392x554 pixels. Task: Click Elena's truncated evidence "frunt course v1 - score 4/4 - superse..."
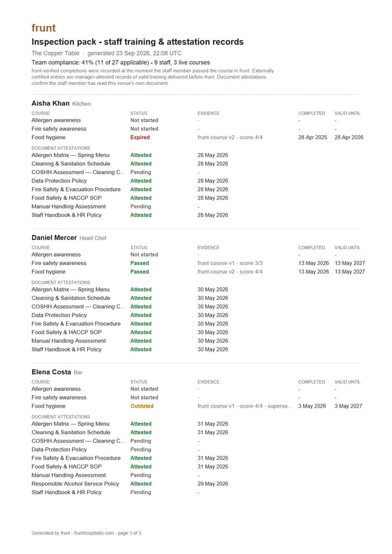click(x=244, y=406)
